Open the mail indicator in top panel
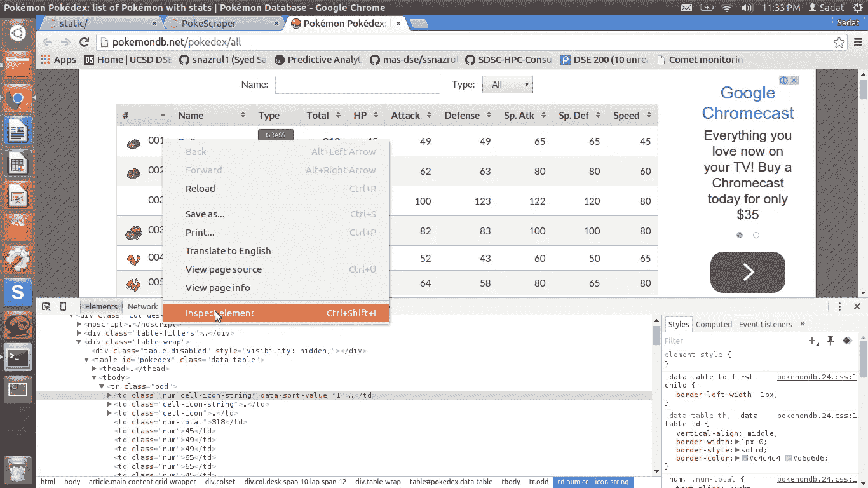Image resolution: width=868 pixels, height=488 pixels. [x=686, y=8]
